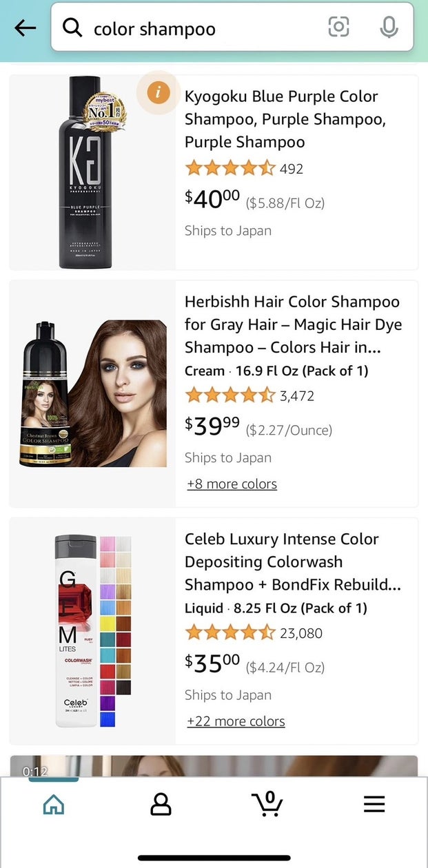
Task: Open the hamburger menu icon
Action: click(x=374, y=805)
